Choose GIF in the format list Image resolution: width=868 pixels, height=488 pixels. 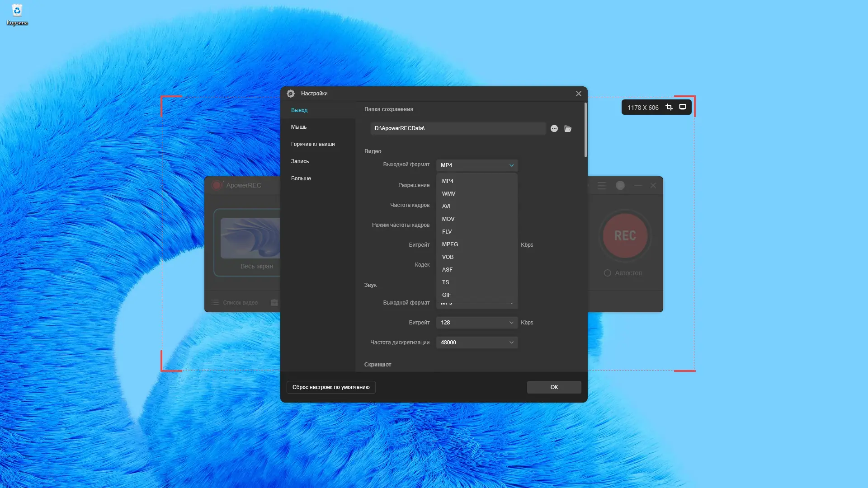click(447, 295)
